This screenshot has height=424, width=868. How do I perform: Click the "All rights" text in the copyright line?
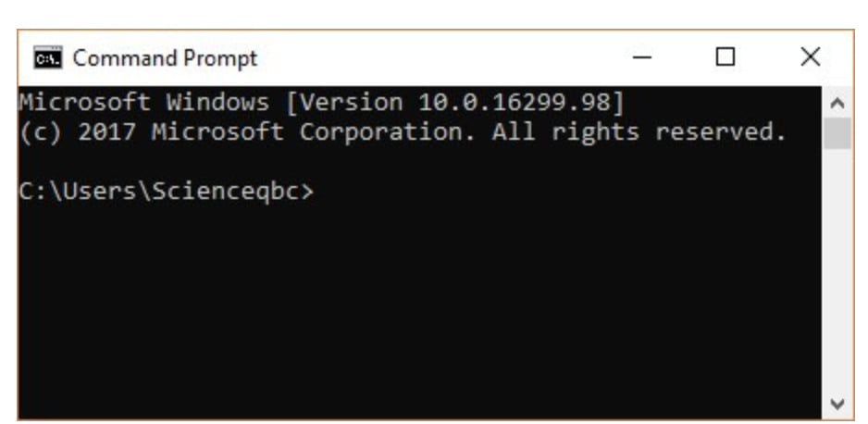pos(564,132)
